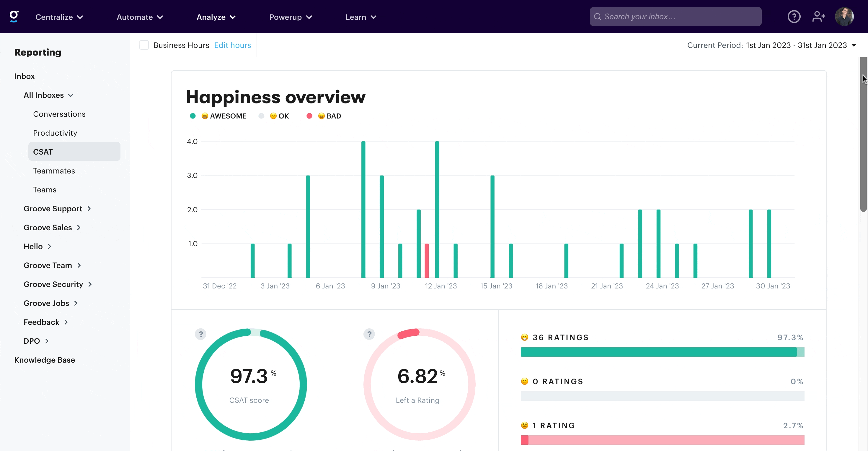
Task: Click the search magnifier icon
Action: click(x=598, y=17)
